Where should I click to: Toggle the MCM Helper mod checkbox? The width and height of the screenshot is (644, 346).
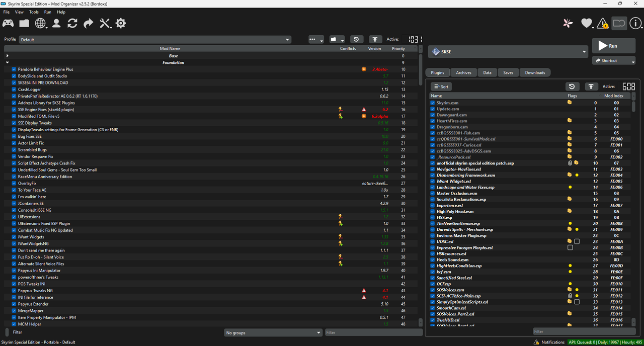pos(14,324)
